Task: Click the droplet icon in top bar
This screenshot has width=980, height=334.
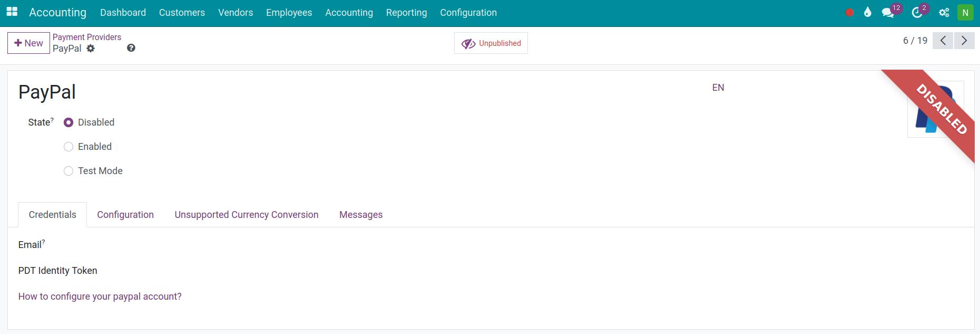Action: click(x=868, y=12)
